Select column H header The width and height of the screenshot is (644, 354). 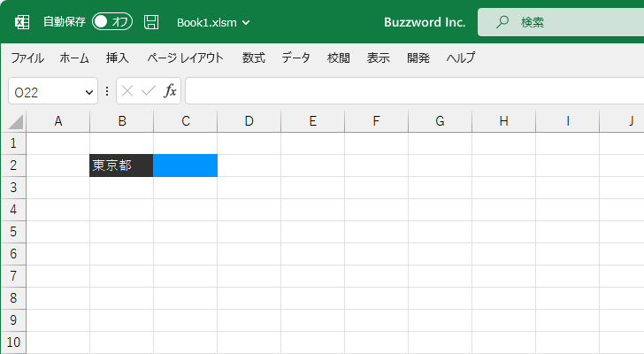[x=503, y=121]
